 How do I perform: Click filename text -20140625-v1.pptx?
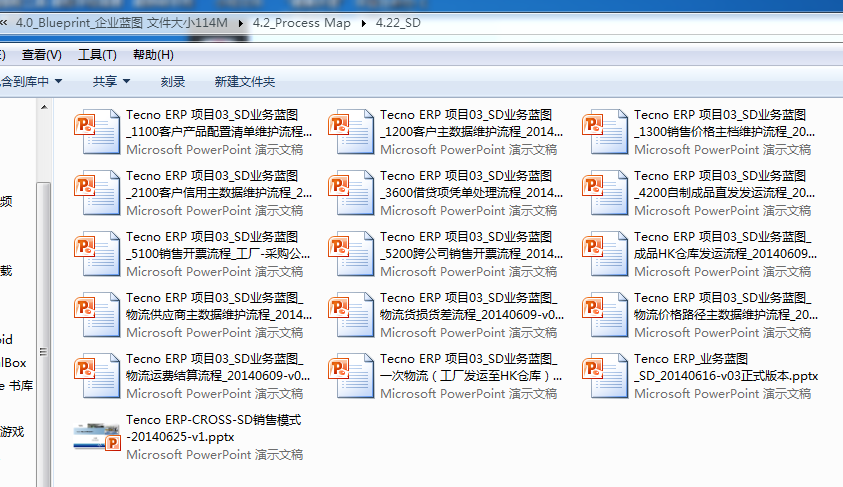tap(180, 436)
